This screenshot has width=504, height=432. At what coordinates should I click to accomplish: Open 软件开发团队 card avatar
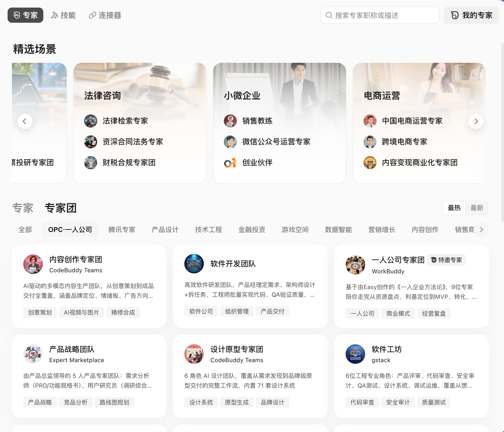[194, 264]
